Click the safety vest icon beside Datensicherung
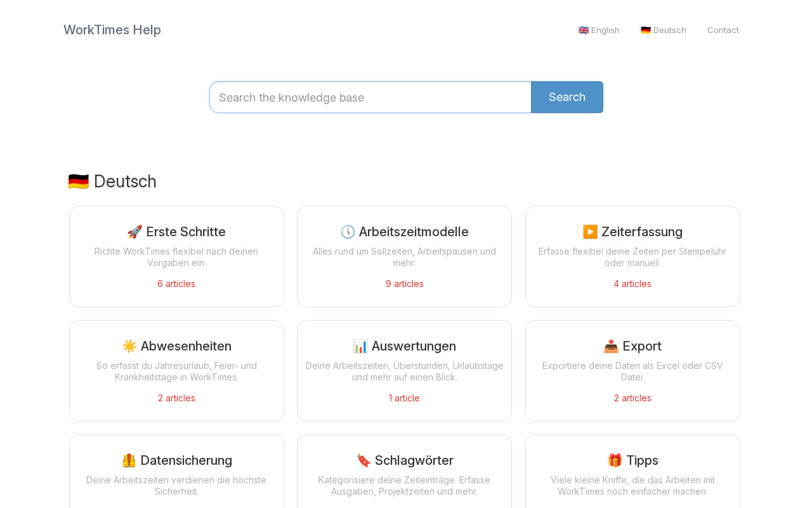 point(129,460)
